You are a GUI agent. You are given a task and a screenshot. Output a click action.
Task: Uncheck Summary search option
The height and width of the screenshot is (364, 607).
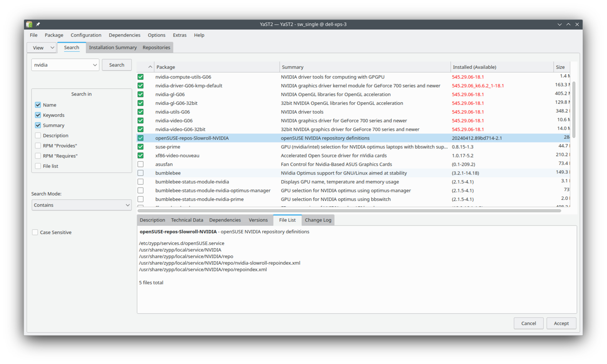[x=38, y=125]
